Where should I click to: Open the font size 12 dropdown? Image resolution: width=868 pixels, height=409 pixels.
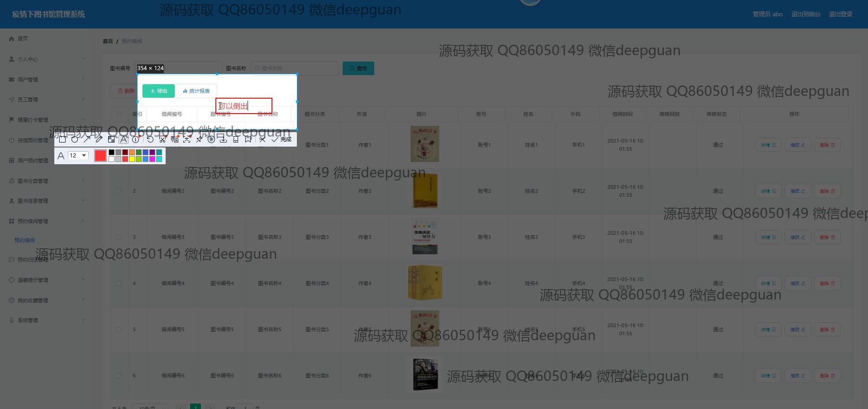click(x=78, y=156)
